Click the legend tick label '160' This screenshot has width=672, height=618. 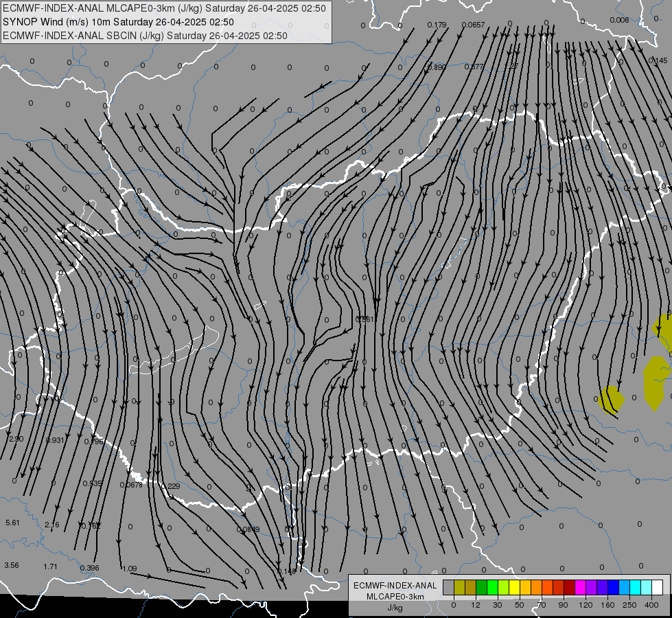[607, 605]
